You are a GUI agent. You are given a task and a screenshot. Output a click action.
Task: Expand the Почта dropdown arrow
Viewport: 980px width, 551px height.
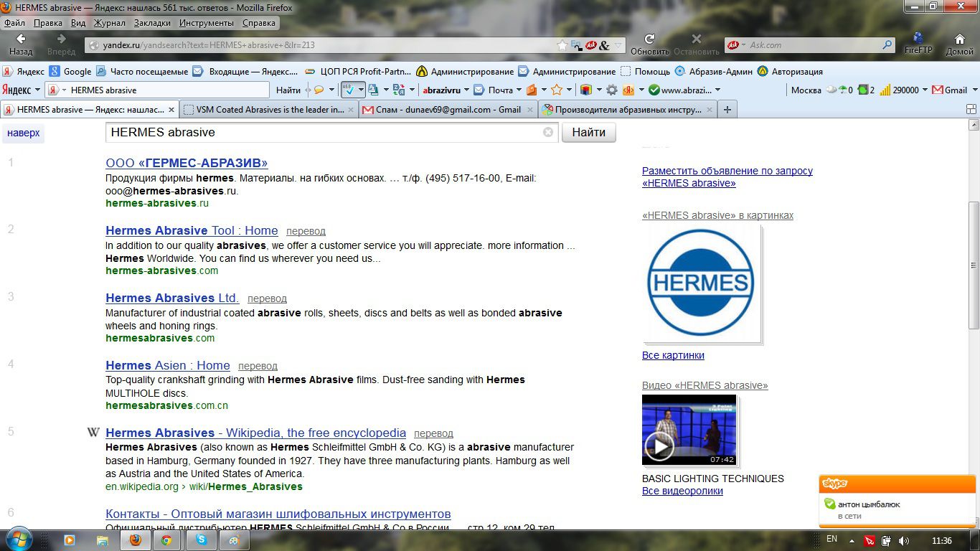[x=518, y=90]
